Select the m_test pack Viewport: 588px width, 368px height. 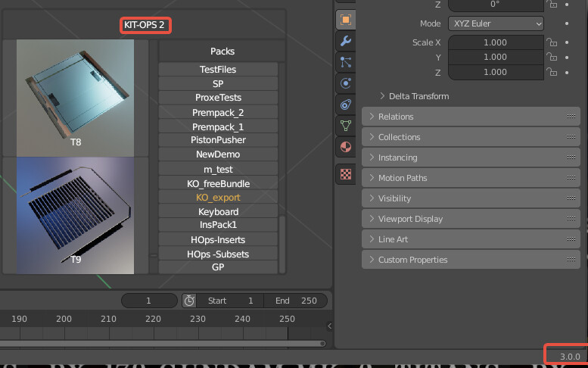pos(218,169)
